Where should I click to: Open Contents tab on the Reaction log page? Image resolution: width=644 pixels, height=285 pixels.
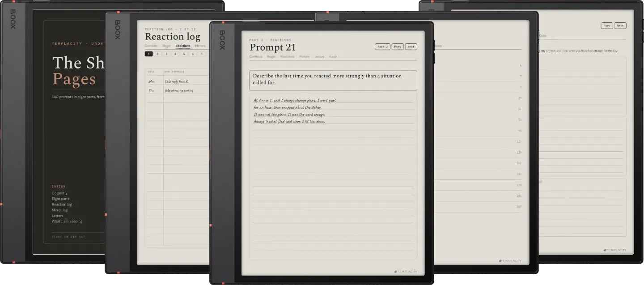pyautogui.click(x=151, y=46)
